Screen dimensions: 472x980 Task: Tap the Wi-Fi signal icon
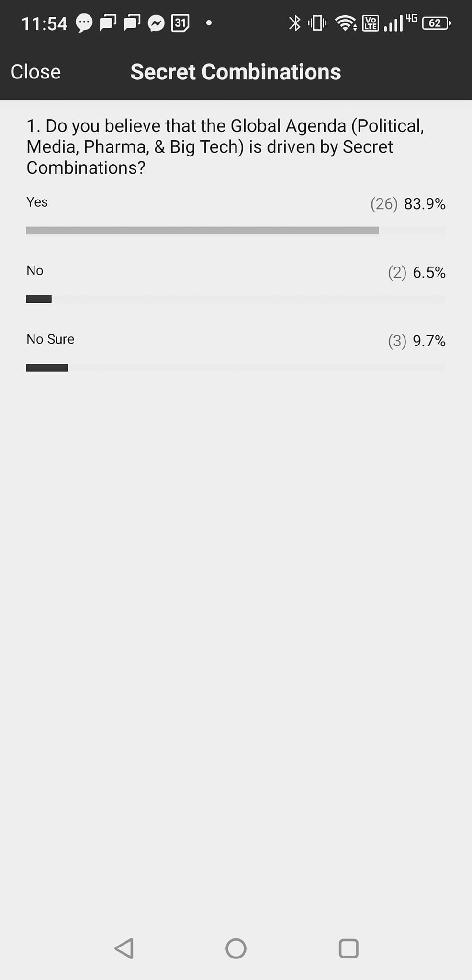345,23
